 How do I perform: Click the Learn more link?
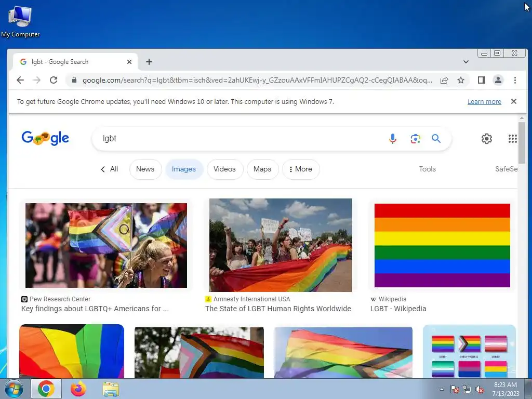click(484, 101)
